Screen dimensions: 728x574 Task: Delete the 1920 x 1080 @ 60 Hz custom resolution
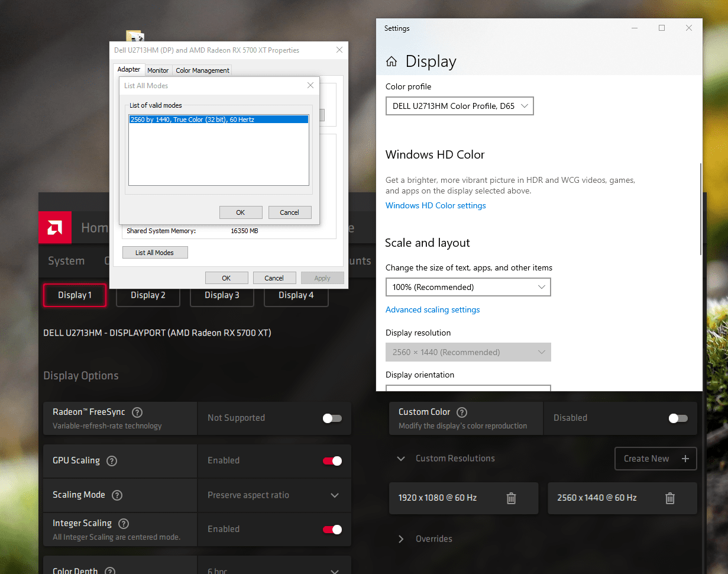(x=512, y=498)
